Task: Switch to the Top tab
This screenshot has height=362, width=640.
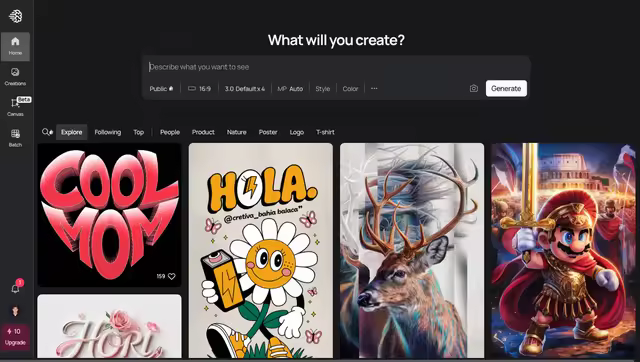Action: 138,132
